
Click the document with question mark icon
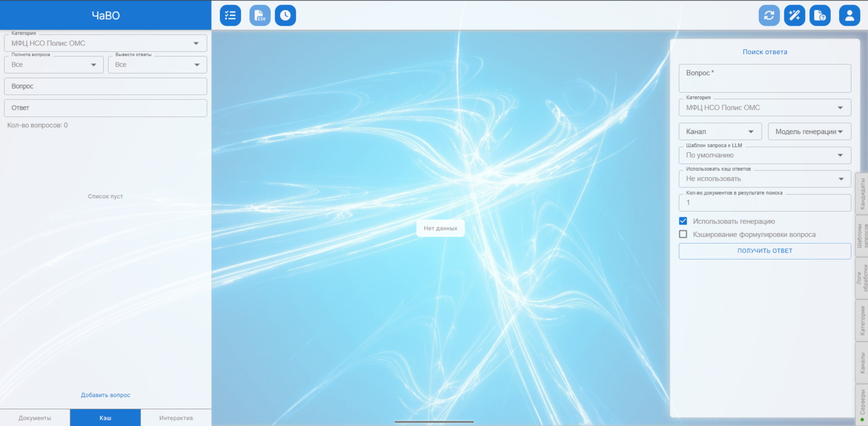820,15
